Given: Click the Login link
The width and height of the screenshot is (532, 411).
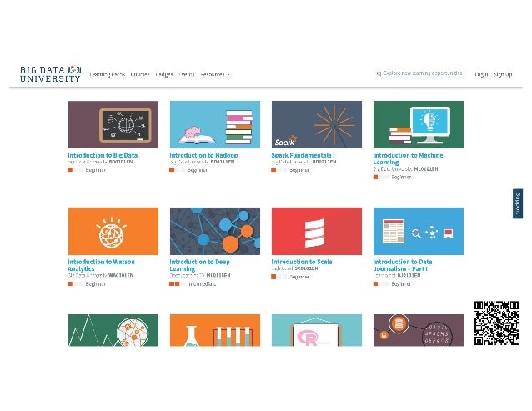Looking at the screenshot, I should [481, 74].
